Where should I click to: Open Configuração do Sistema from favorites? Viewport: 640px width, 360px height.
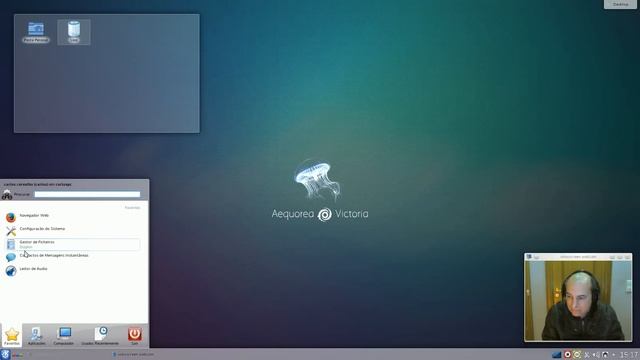pos(73,230)
